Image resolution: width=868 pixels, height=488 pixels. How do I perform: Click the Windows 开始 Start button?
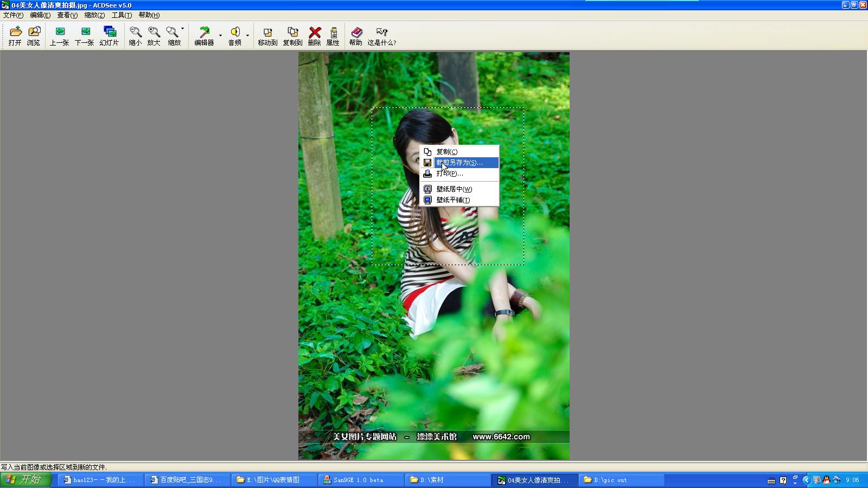pos(25,480)
